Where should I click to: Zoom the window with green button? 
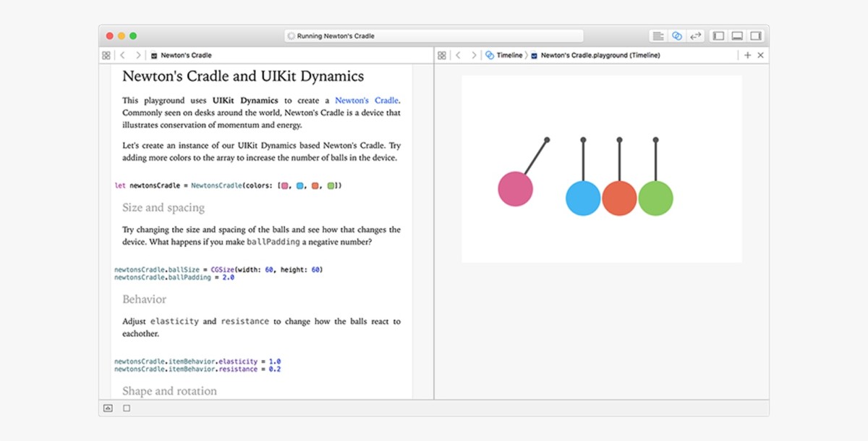pyautogui.click(x=133, y=35)
